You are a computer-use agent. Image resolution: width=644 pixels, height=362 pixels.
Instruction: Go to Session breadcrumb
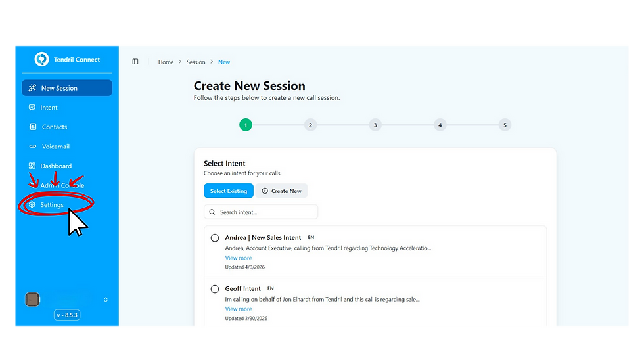pos(196,62)
